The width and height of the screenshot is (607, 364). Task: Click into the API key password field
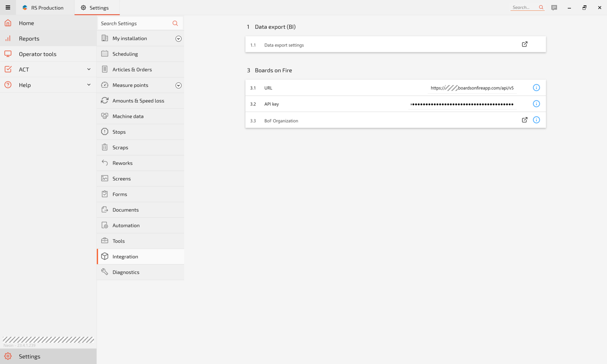(x=462, y=104)
